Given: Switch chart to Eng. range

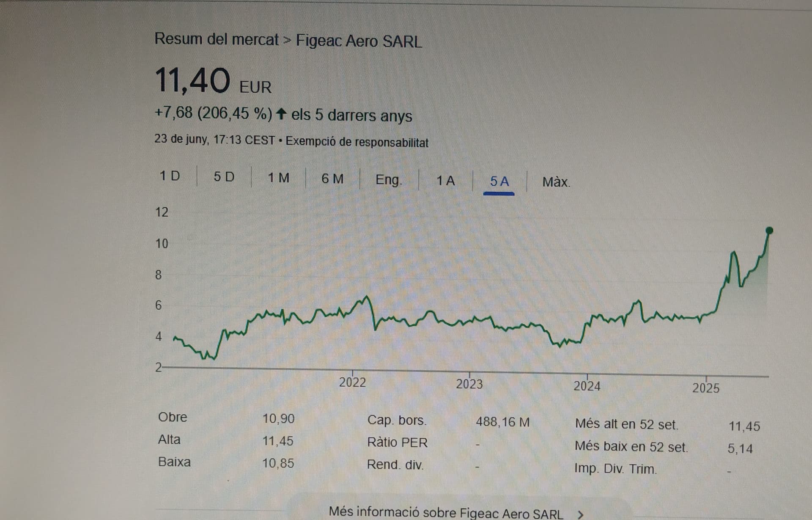Looking at the screenshot, I should coord(388,180).
